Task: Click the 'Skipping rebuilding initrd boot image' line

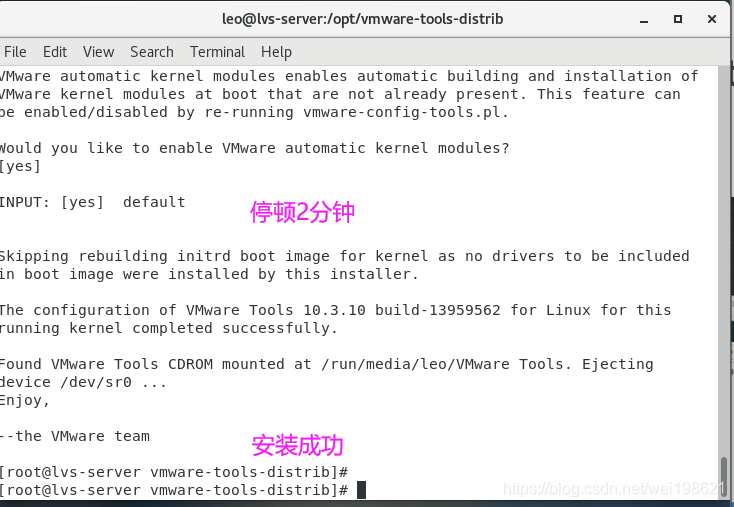Action: click(345, 256)
